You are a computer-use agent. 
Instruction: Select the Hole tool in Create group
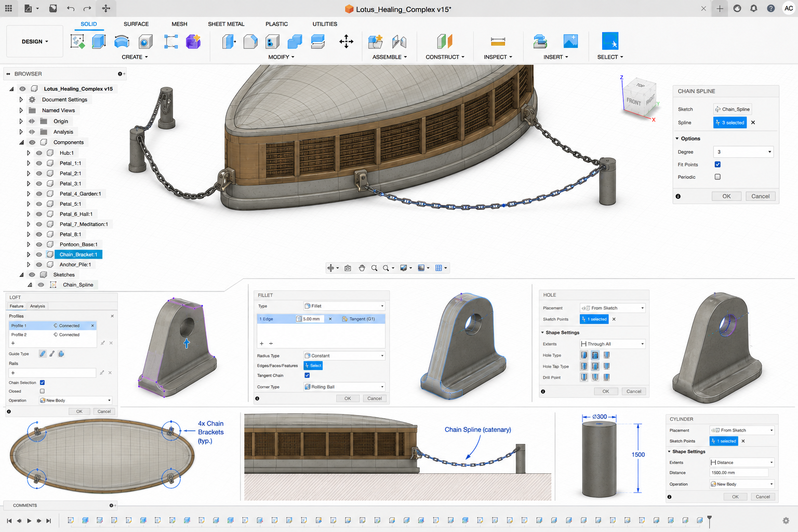coord(145,42)
